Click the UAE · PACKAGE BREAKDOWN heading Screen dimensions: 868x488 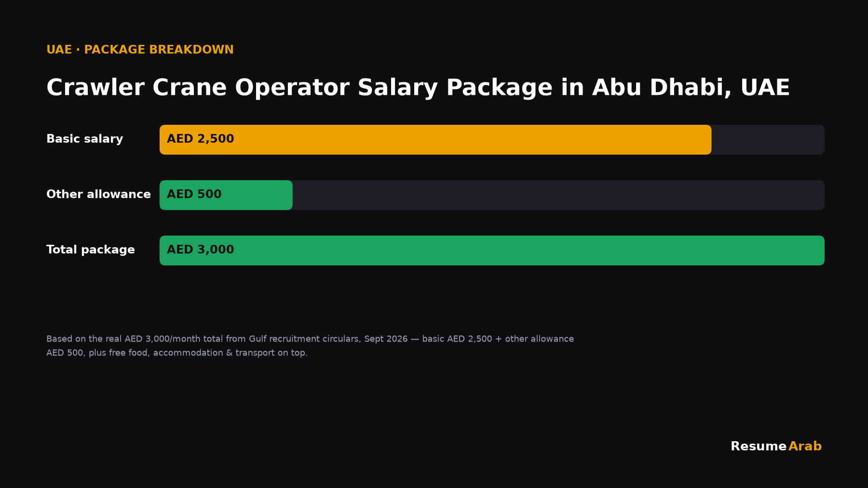coord(140,50)
